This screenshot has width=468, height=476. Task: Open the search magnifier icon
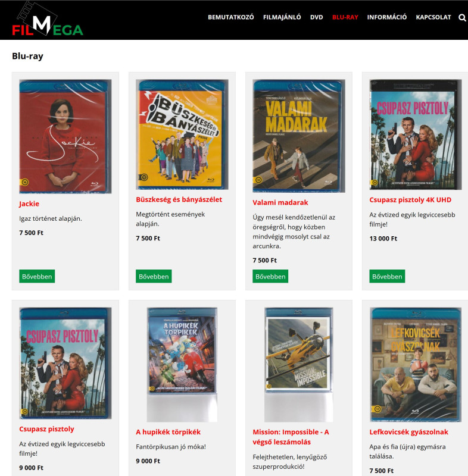pyautogui.click(x=462, y=18)
